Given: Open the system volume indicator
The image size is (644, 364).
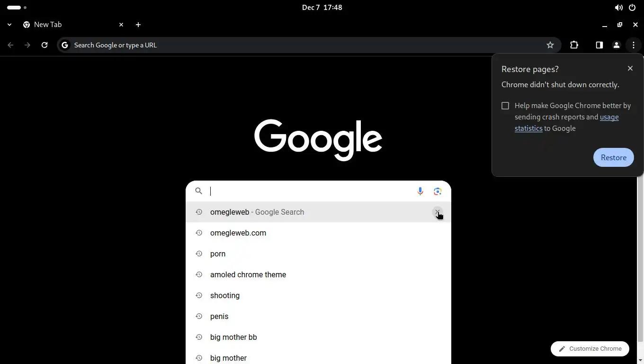Looking at the screenshot, I should coord(618,8).
